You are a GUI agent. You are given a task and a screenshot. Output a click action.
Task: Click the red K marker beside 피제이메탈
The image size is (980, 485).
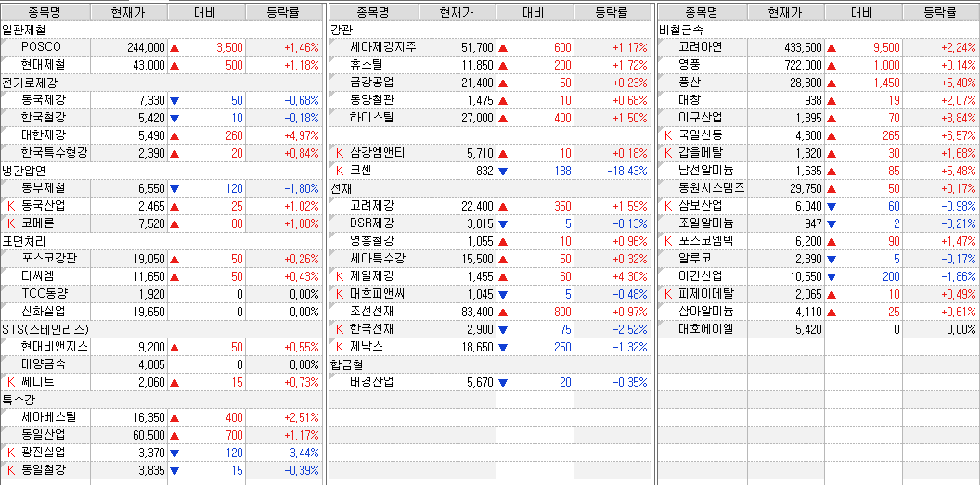tap(667, 294)
